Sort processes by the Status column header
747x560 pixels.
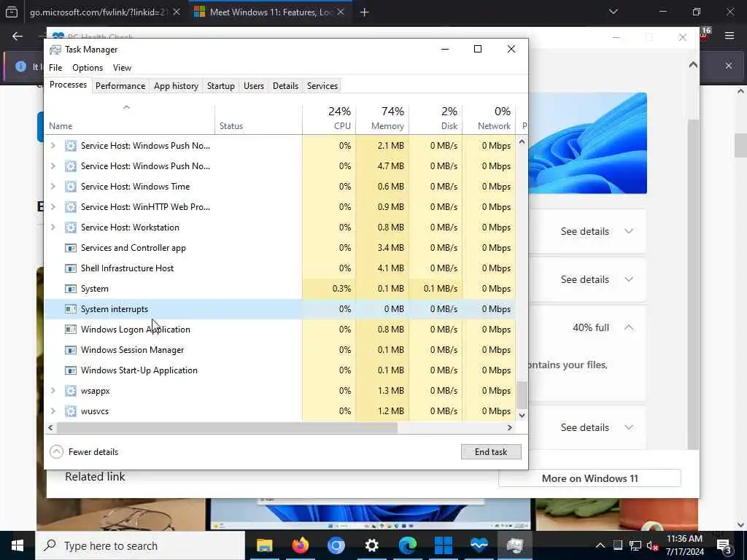coord(259,119)
